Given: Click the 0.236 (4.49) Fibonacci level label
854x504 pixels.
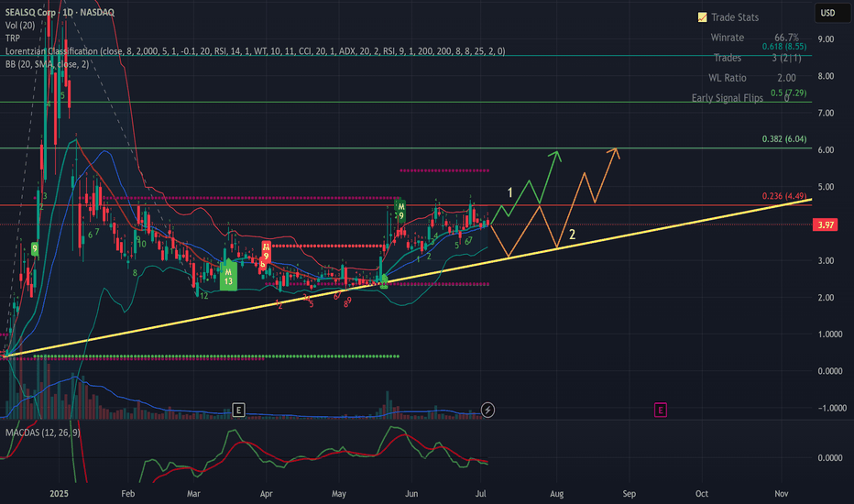Looking at the screenshot, I should pos(784,196).
